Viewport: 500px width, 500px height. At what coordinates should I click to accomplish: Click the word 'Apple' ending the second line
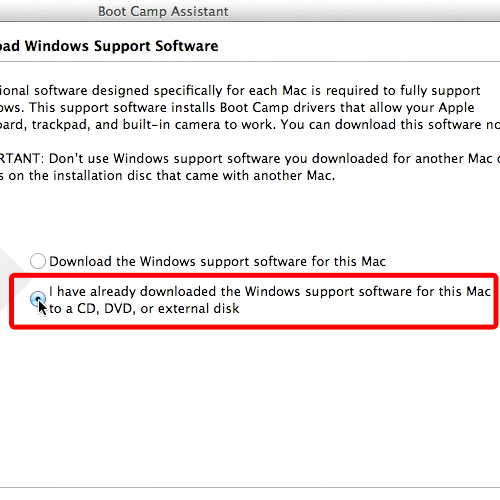click(x=456, y=108)
